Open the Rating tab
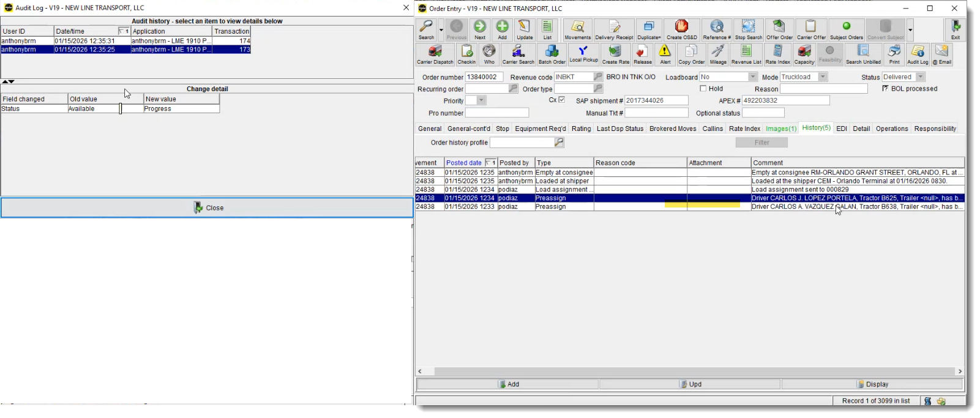Image resolution: width=980 pixels, height=418 pixels. (x=581, y=129)
